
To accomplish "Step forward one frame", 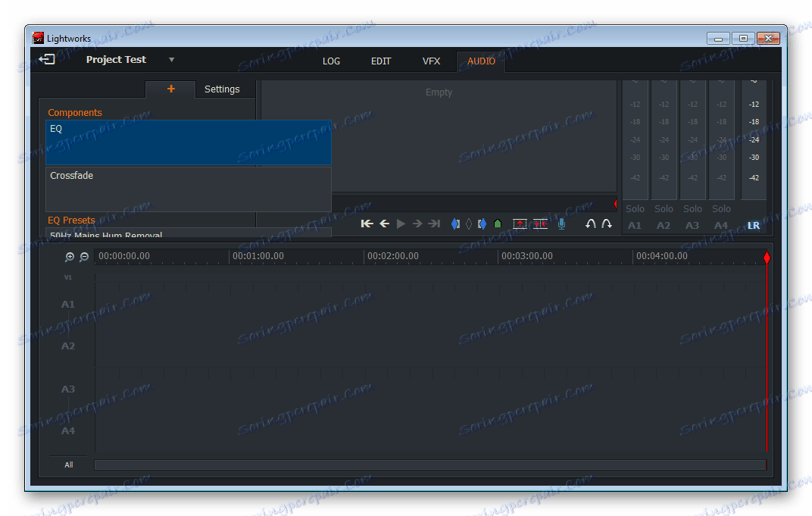I will pyautogui.click(x=417, y=224).
